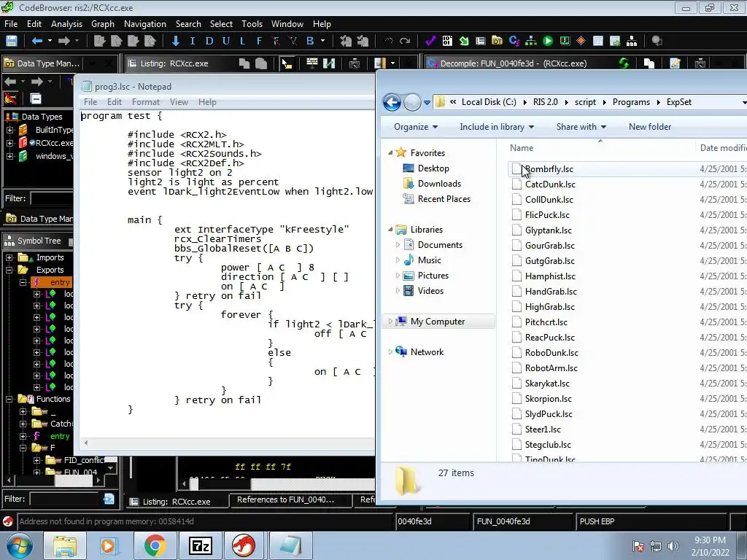Click the camera snapshot icon in Listing header
The image size is (747, 560).
(354, 63)
